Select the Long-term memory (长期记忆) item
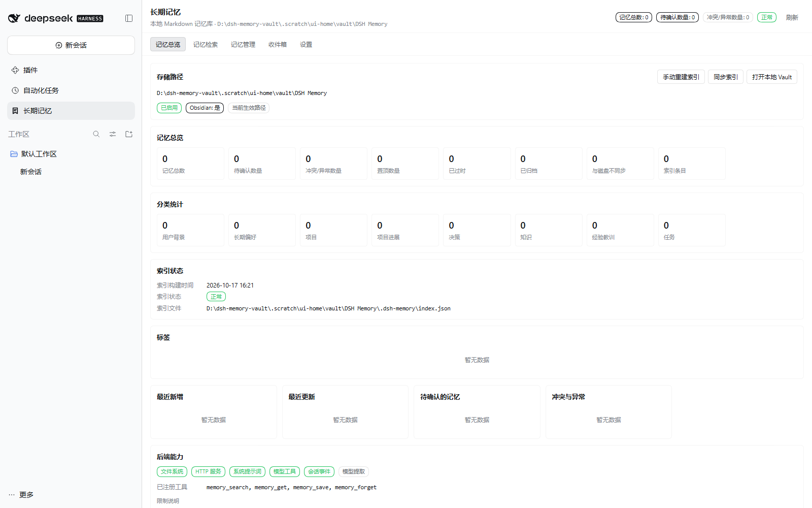Screen dimensions: 812x508 (71, 111)
